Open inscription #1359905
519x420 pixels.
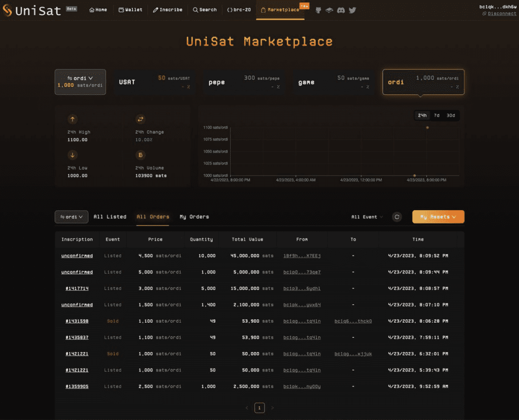pos(77,387)
